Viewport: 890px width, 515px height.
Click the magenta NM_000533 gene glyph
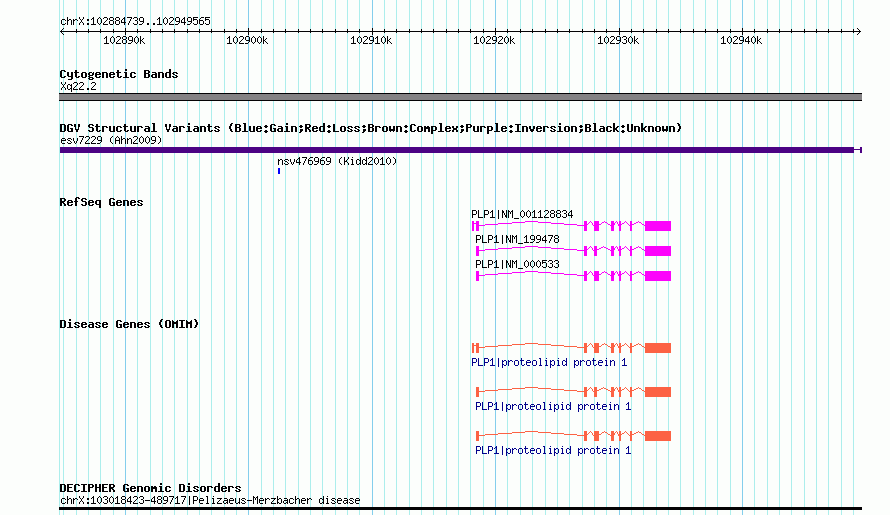(573, 276)
